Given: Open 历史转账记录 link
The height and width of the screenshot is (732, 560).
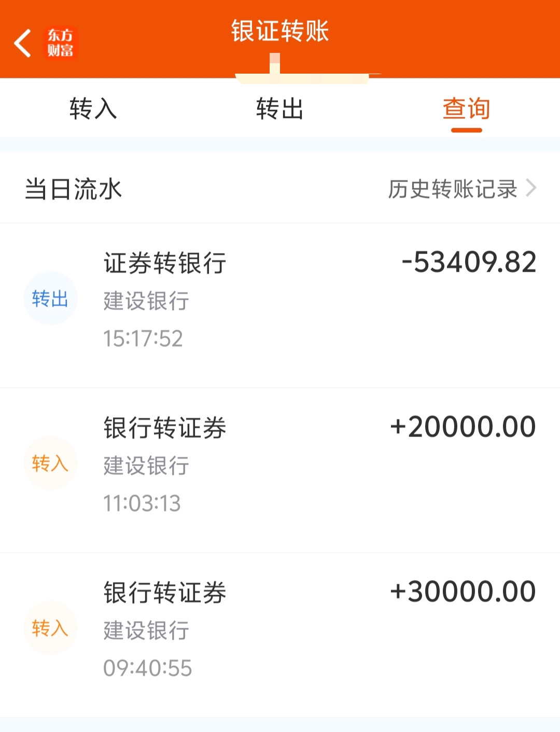Looking at the screenshot, I should (x=453, y=189).
